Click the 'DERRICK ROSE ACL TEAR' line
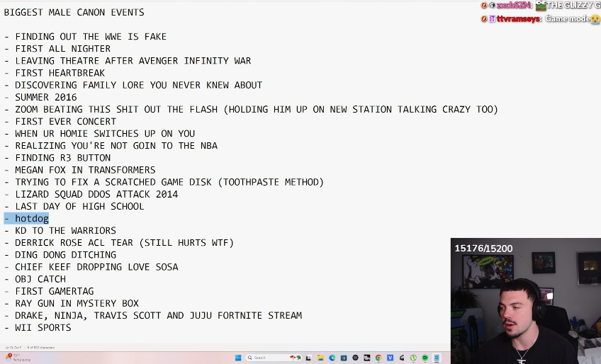The width and height of the screenshot is (601, 364). point(119,243)
